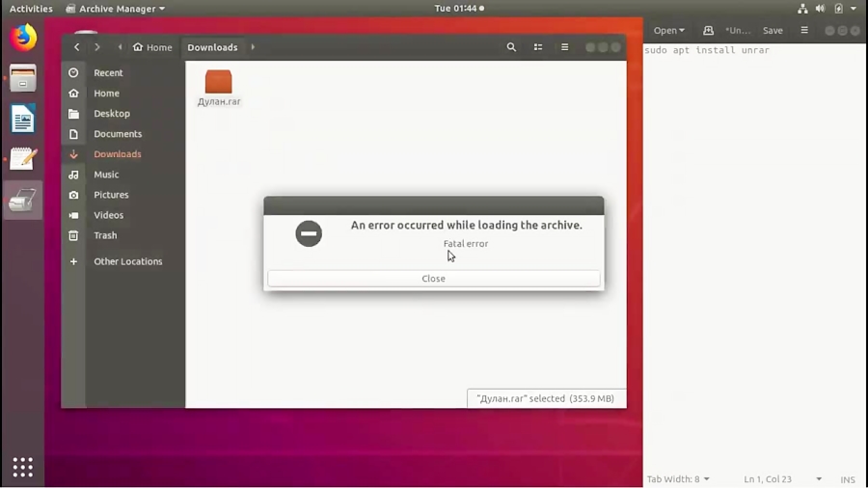This screenshot has height=488, width=868.
Task: Click the new document icon in editor
Action: (708, 31)
